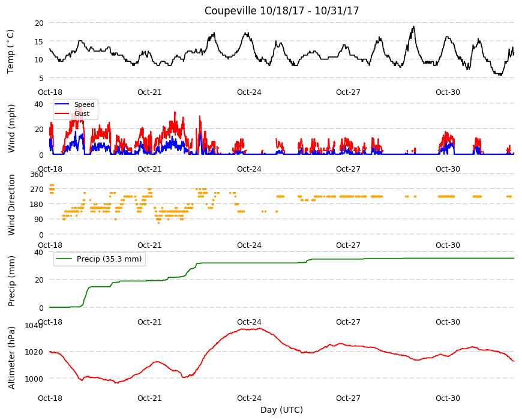Click the Day (UTC) x-axis label
The height and width of the screenshot is (420, 522).
(x=281, y=410)
